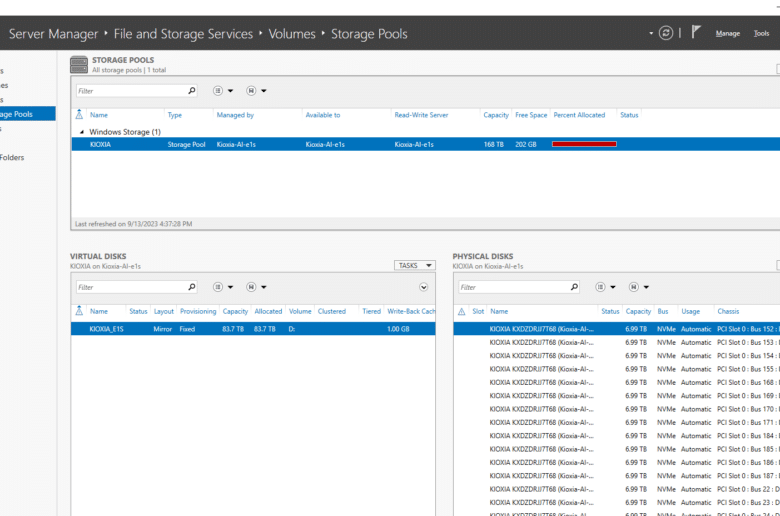Open list options icon in Physical Disks
This screenshot has height=516, width=780.
pyautogui.click(x=600, y=287)
